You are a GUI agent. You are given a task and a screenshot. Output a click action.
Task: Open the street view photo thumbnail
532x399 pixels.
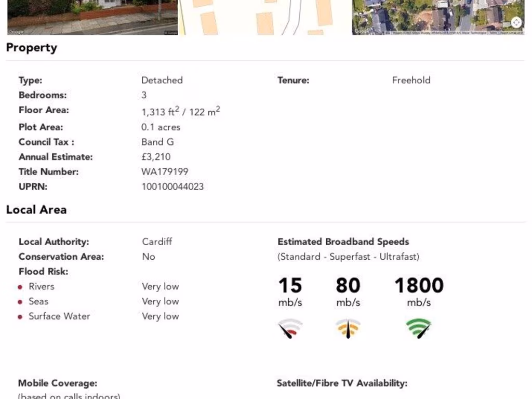[x=92, y=17]
